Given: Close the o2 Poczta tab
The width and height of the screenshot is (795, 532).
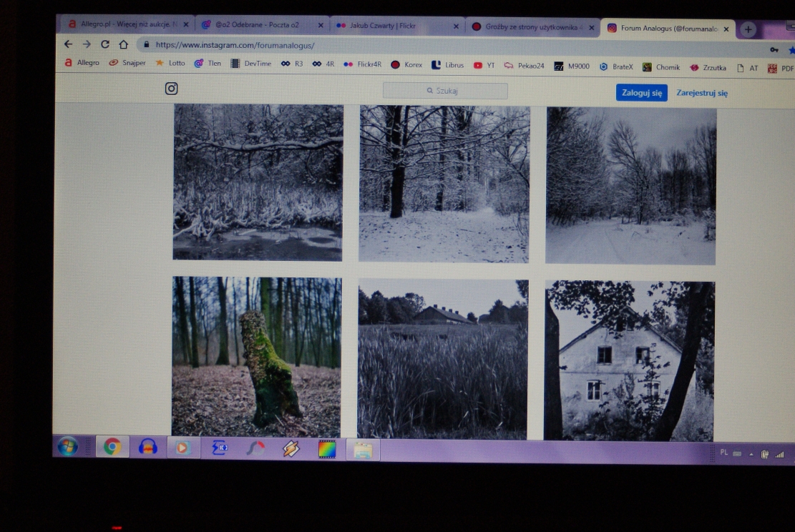Looking at the screenshot, I should [321, 26].
